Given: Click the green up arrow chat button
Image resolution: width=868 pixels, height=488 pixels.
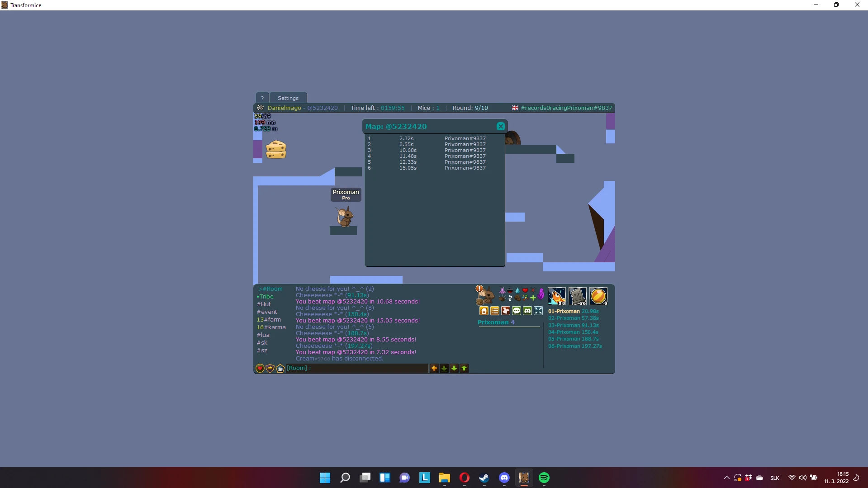Looking at the screenshot, I should pos(464,369).
